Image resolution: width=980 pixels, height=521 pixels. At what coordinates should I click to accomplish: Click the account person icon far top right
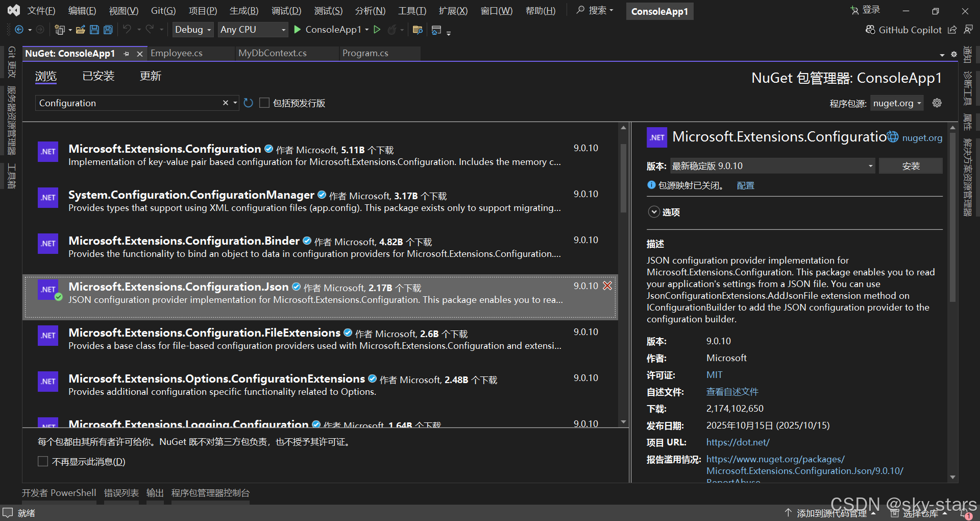[x=968, y=30]
